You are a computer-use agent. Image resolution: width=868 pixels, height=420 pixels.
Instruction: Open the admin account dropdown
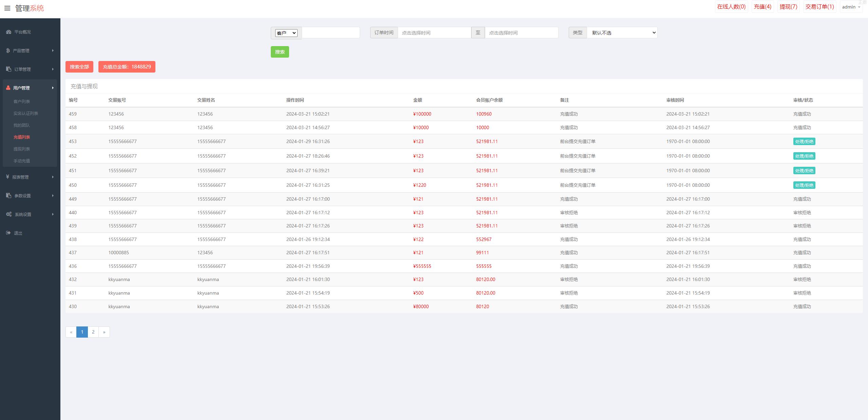(851, 7)
